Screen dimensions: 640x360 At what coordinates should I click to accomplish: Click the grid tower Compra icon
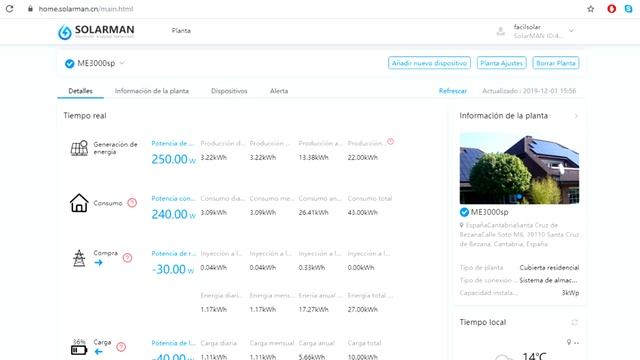[x=79, y=258]
